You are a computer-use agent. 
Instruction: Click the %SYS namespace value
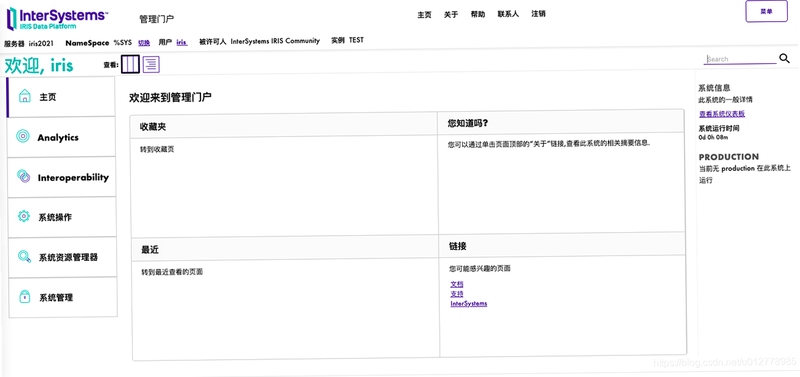(122, 43)
